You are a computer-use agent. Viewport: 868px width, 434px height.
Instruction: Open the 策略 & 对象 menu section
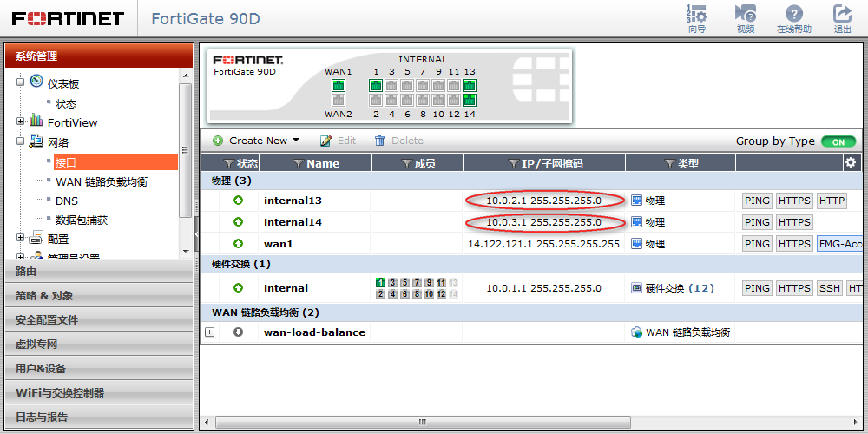[x=99, y=296]
